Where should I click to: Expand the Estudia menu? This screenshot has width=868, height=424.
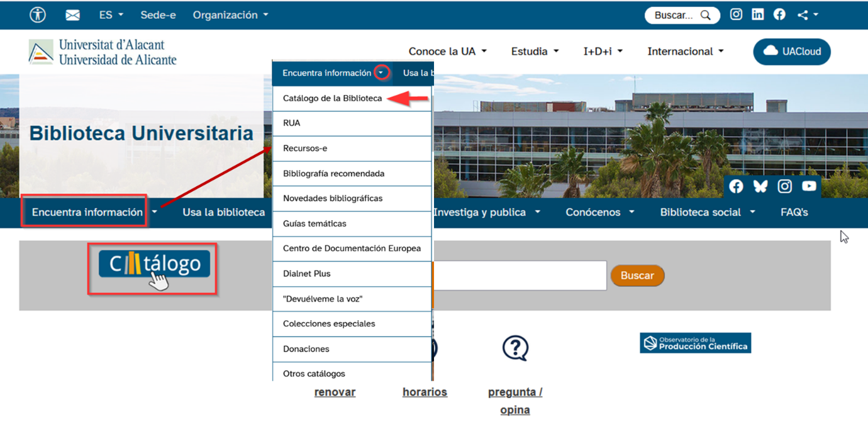click(535, 52)
